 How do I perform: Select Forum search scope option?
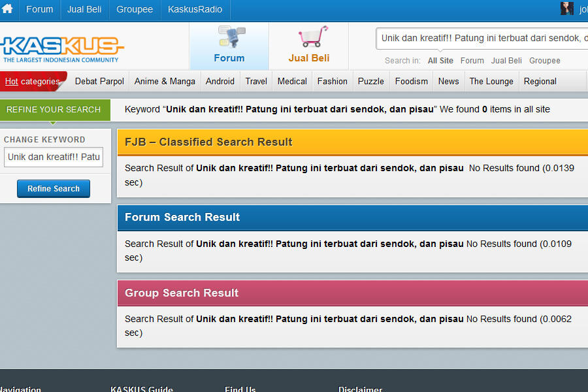point(472,61)
